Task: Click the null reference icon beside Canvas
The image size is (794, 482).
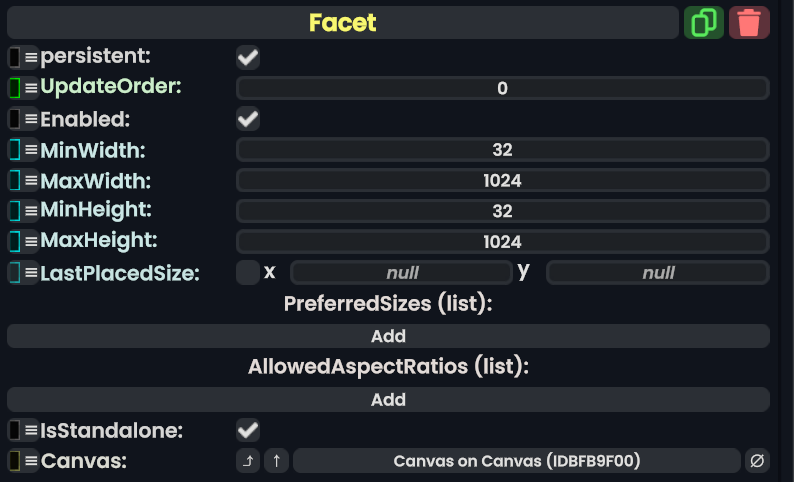Action: tap(757, 461)
